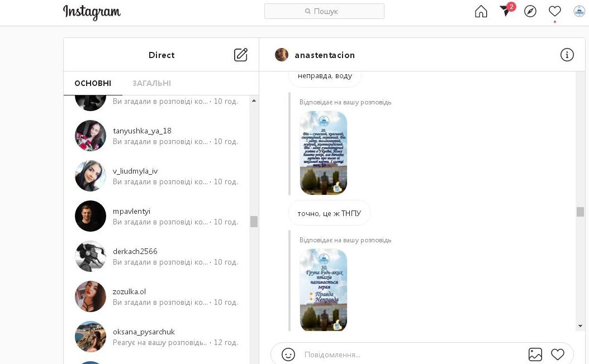Switch to the ОСНОВНІ tab
The width and height of the screenshot is (589, 364).
[93, 83]
